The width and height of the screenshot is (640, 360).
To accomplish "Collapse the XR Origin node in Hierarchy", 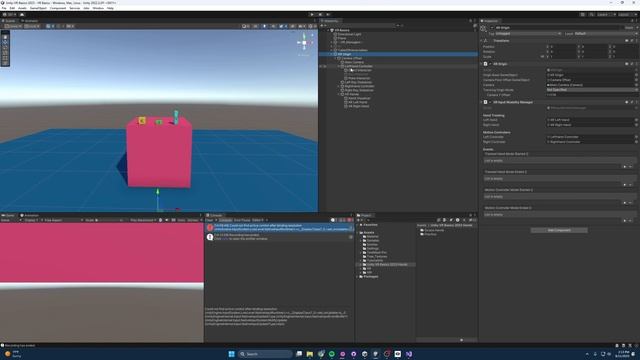I will pyautogui.click(x=332, y=54).
